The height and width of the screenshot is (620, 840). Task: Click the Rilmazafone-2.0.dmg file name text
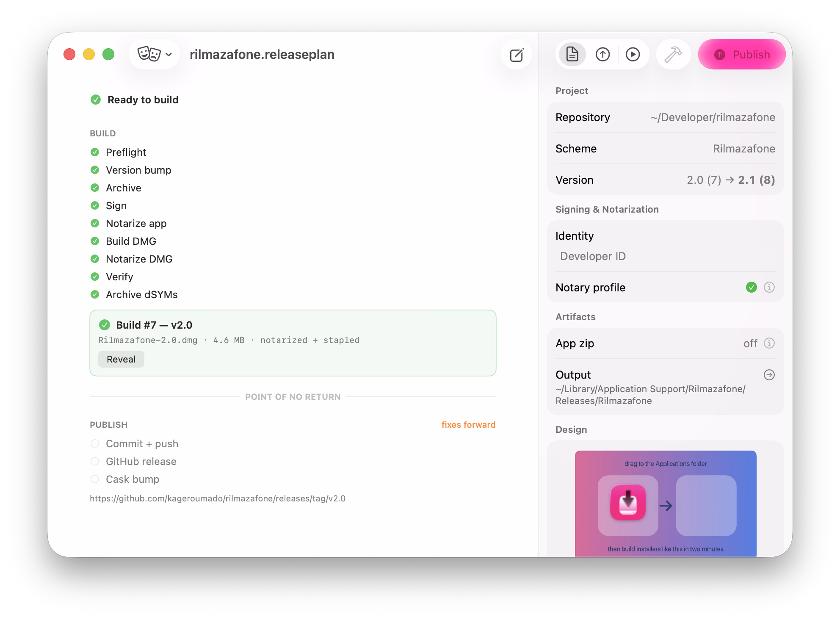(148, 340)
